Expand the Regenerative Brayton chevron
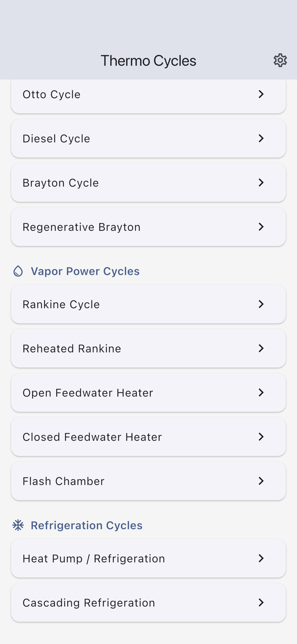The image size is (297, 644). pos(261,227)
